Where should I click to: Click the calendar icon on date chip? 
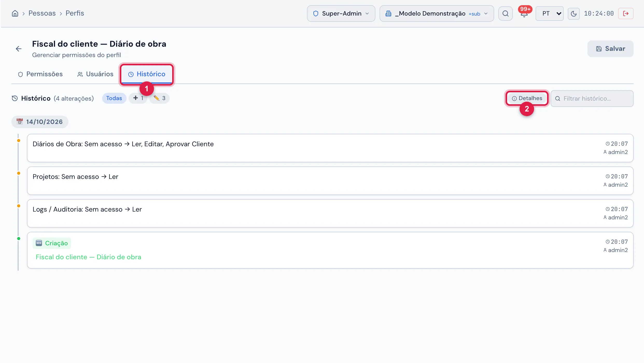[x=20, y=122]
